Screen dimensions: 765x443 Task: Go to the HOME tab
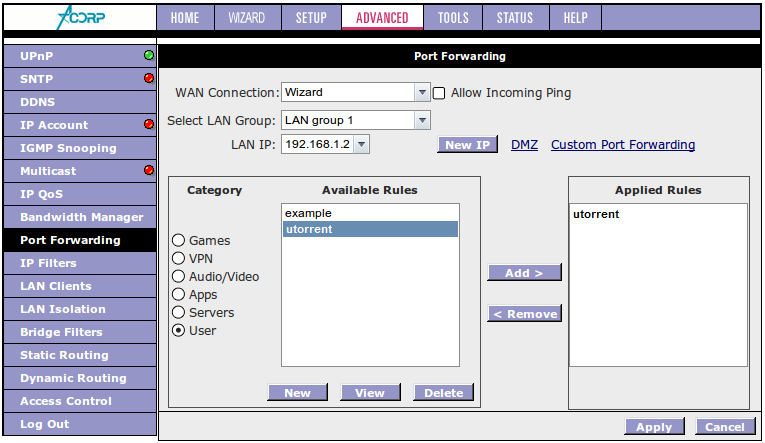(185, 18)
